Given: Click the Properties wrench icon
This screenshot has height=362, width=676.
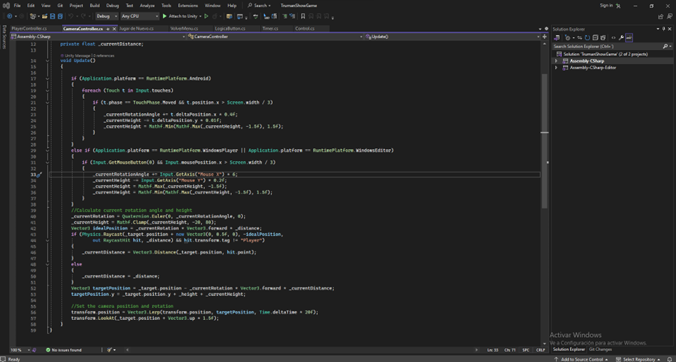Looking at the screenshot, I should click(x=621, y=38).
